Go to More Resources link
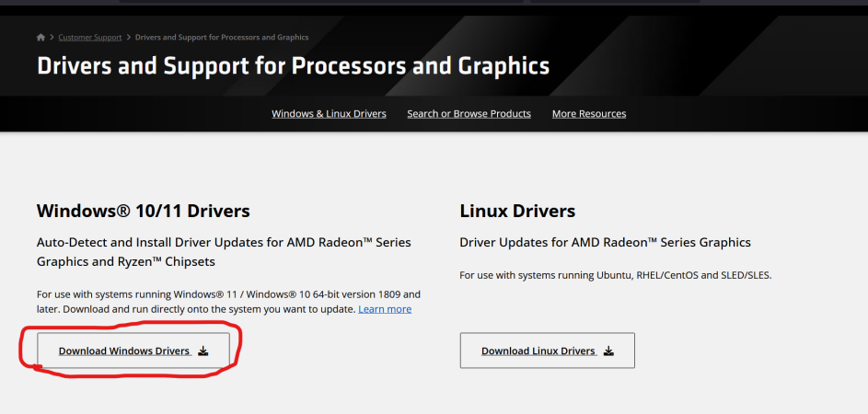 pos(589,113)
